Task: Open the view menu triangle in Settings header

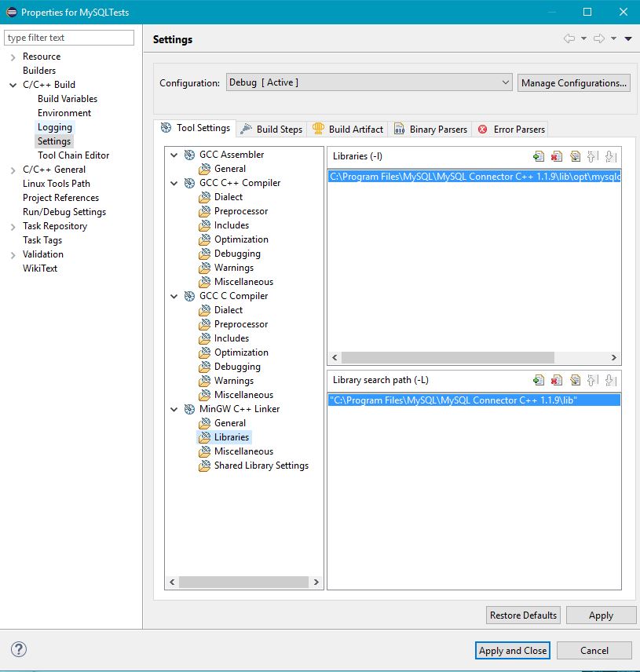Action: pyautogui.click(x=628, y=39)
